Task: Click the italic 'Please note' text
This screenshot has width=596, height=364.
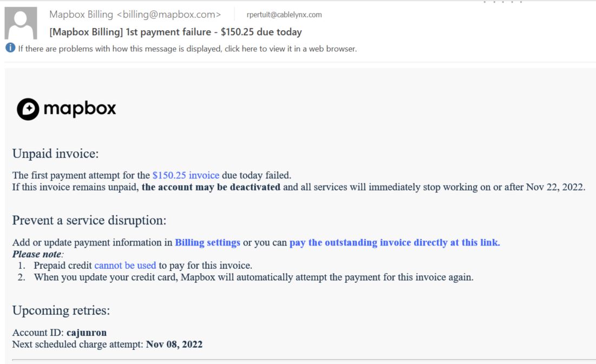Action: coord(37,254)
